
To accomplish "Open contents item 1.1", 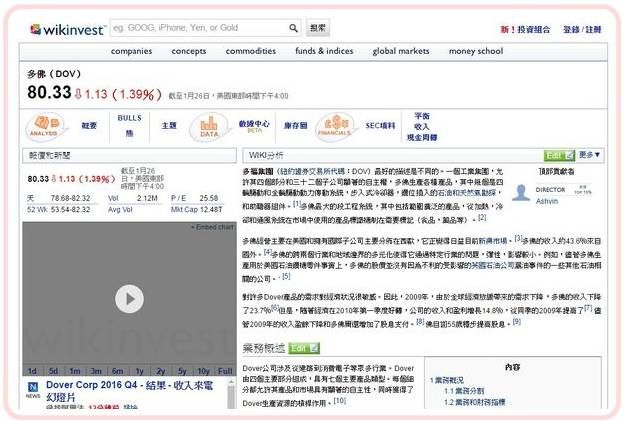I will (464, 391).
